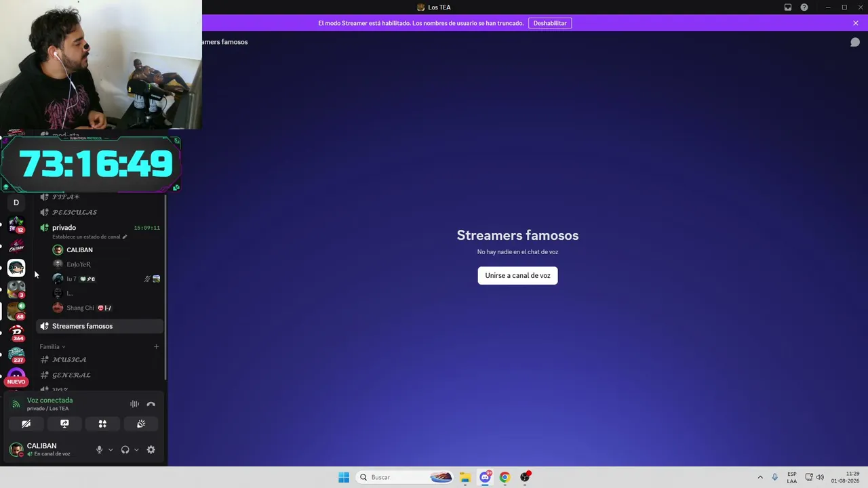This screenshot has height=488, width=868.
Task: Open the server with 237 notifications
Action: click(x=16, y=354)
